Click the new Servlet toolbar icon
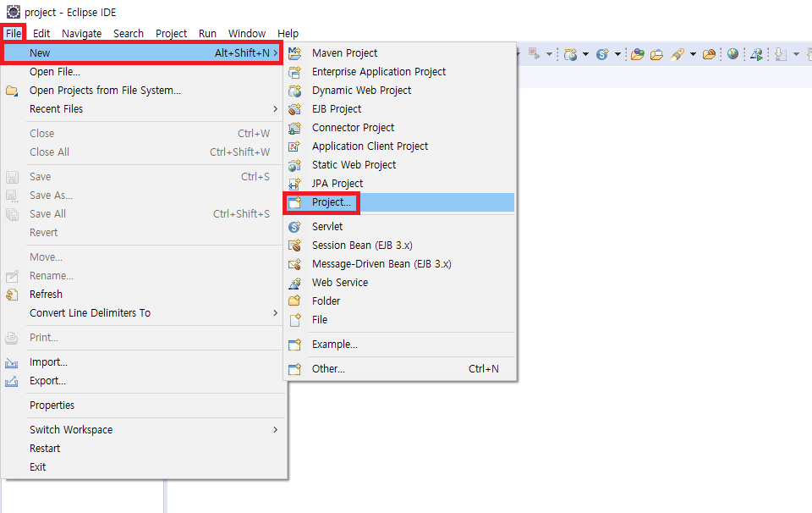The height and width of the screenshot is (513, 812). point(602,54)
